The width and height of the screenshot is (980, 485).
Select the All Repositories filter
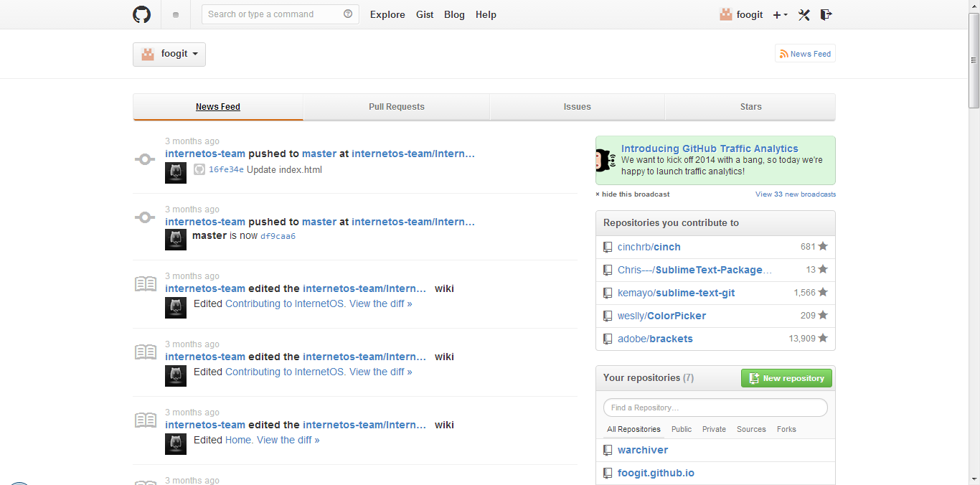click(633, 429)
